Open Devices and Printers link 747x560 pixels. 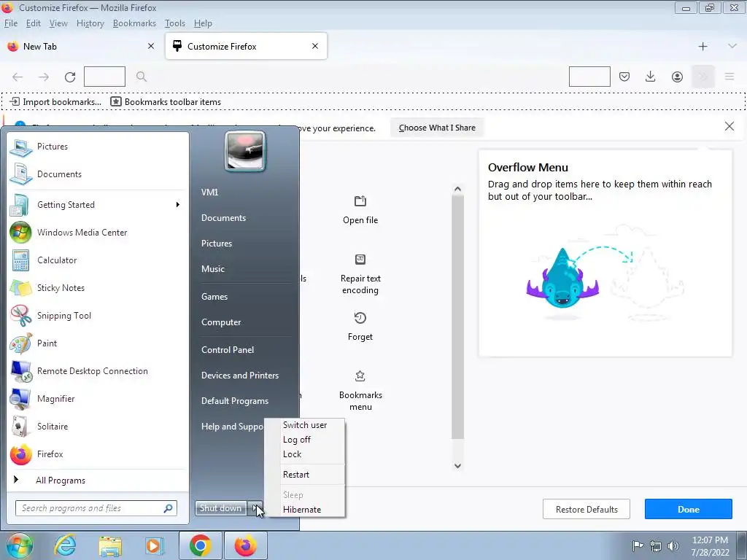[239, 376]
